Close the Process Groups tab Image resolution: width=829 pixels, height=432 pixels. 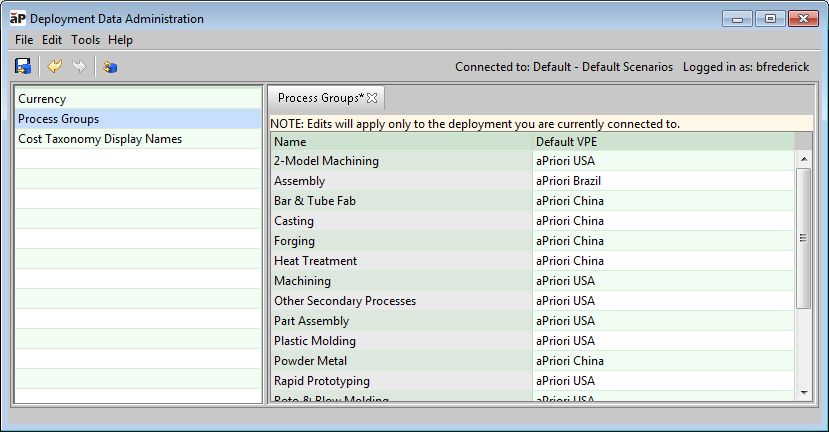pos(372,98)
